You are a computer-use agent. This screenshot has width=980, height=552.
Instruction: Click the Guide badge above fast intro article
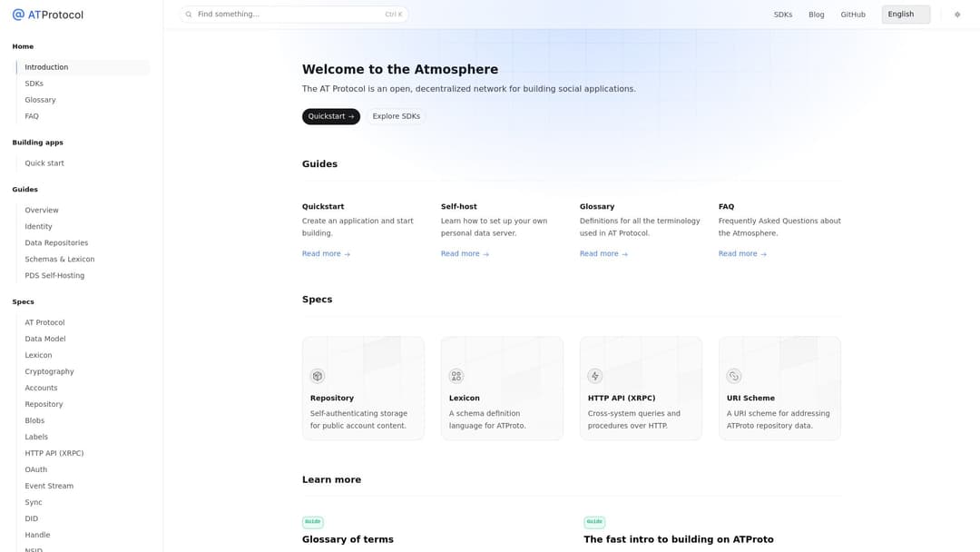tap(594, 521)
